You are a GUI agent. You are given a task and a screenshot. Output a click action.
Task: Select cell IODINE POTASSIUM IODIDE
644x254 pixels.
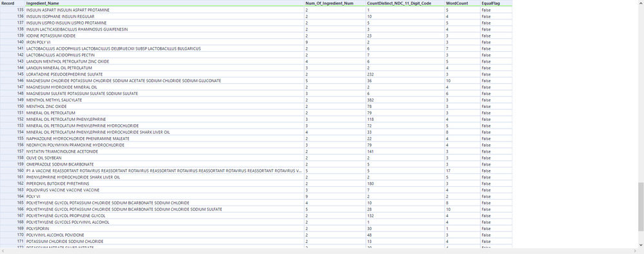[x=165, y=36]
